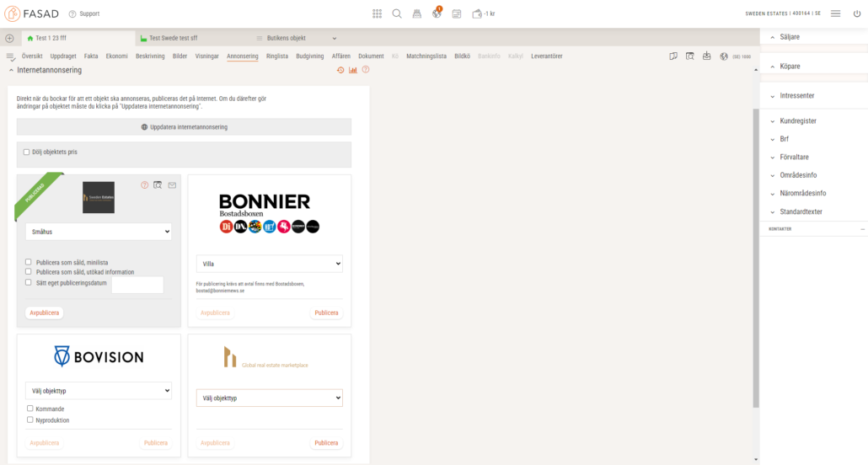
Task: Click the Global real estate marketplace logo
Action: point(265,358)
